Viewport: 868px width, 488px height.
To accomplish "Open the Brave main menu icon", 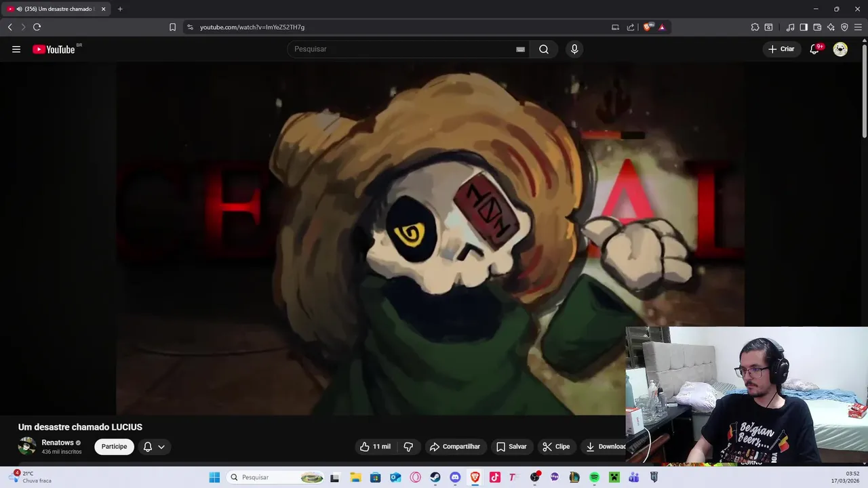I will point(858,27).
